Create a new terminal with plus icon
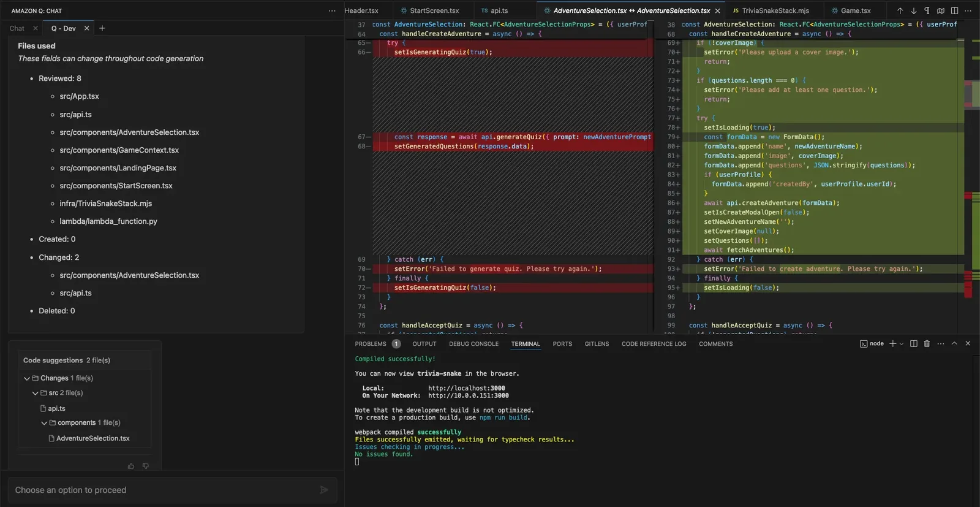The width and height of the screenshot is (980, 507). (892, 344)
